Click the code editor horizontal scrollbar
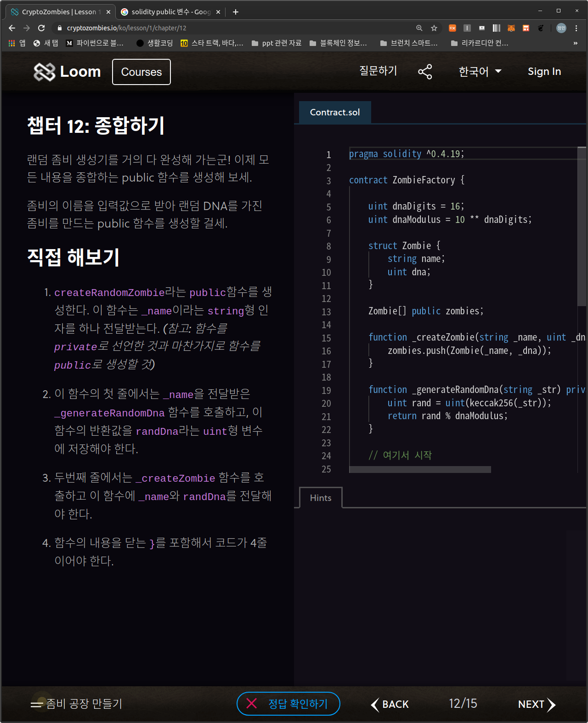The height and width of the screenshot is (723, 588). tap(420, 469)
